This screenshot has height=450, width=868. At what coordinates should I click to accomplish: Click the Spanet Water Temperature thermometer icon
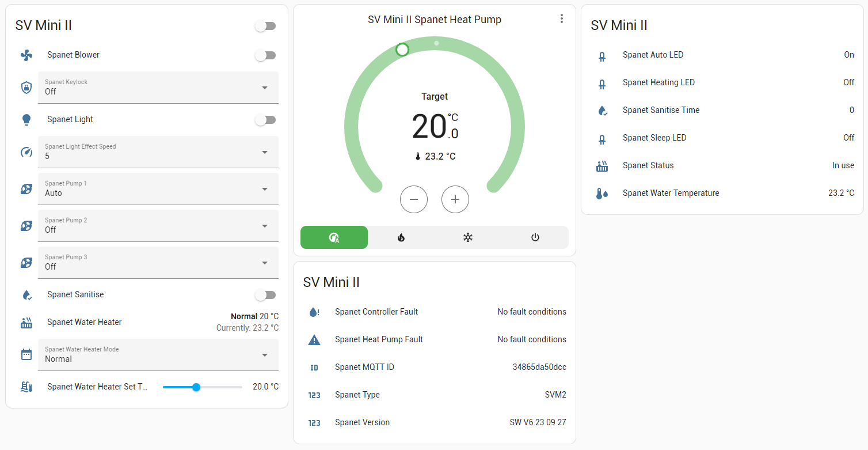pos(602,193)
